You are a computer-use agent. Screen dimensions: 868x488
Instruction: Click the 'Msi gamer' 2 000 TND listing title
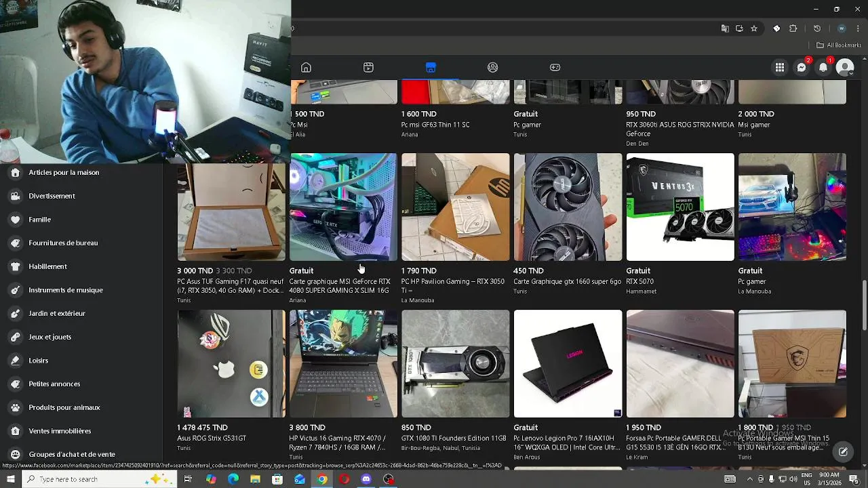click(754, 125)
